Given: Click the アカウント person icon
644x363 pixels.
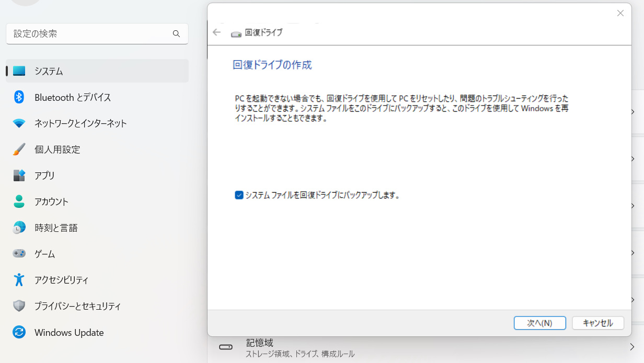Looking at the screenshot, I should (19, 202).
